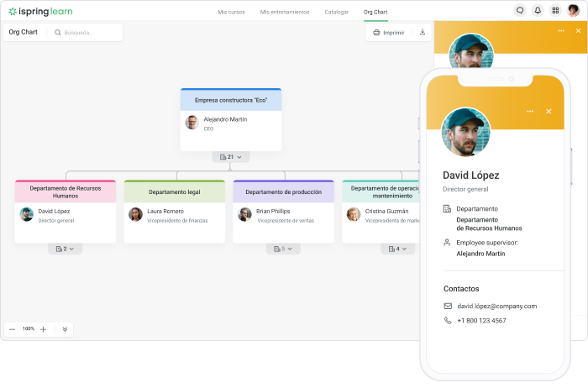Open the Mis cursos tab
The height and width of the screenshot is (388, 588).
click(231, 12)
